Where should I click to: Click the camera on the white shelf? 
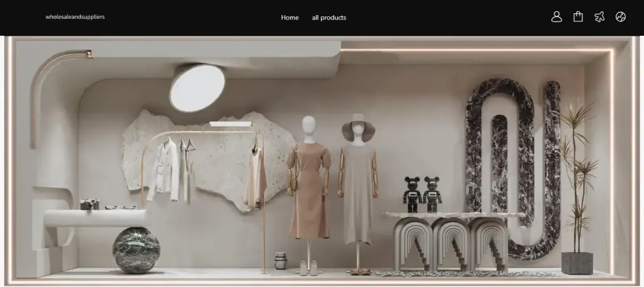click(x=90, y=203)
